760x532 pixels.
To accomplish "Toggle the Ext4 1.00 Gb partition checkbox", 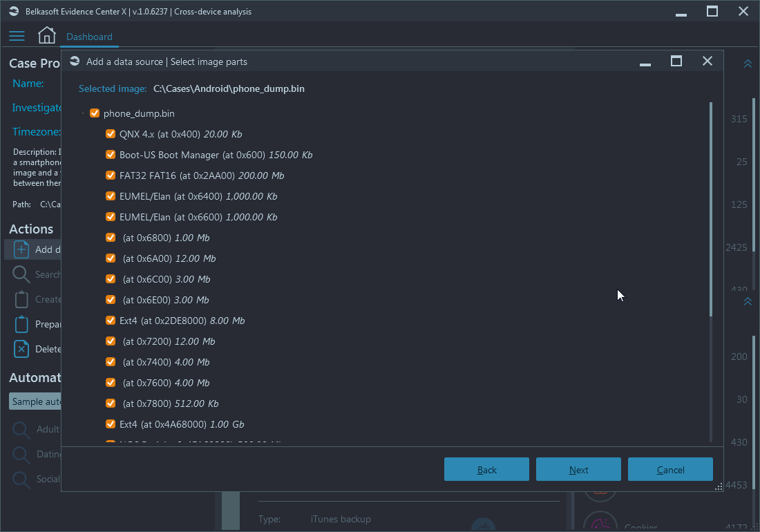I will (111, 424).
